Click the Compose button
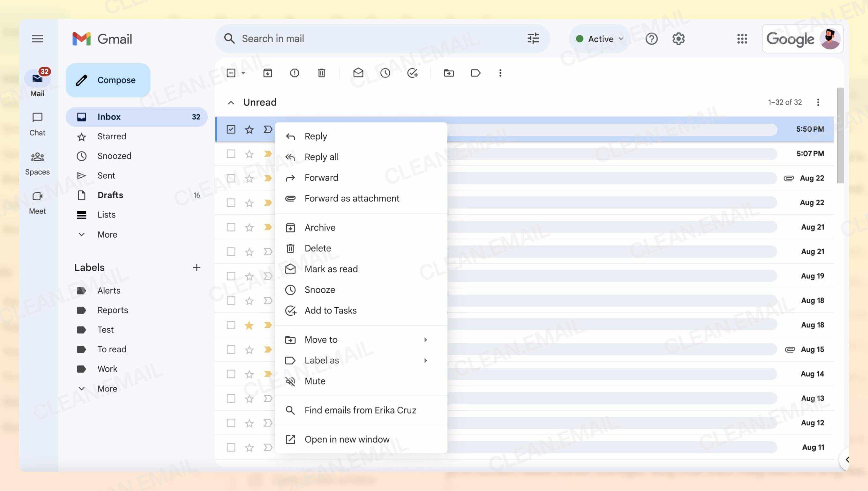This screenshot has width=868, height=491. 108,80
